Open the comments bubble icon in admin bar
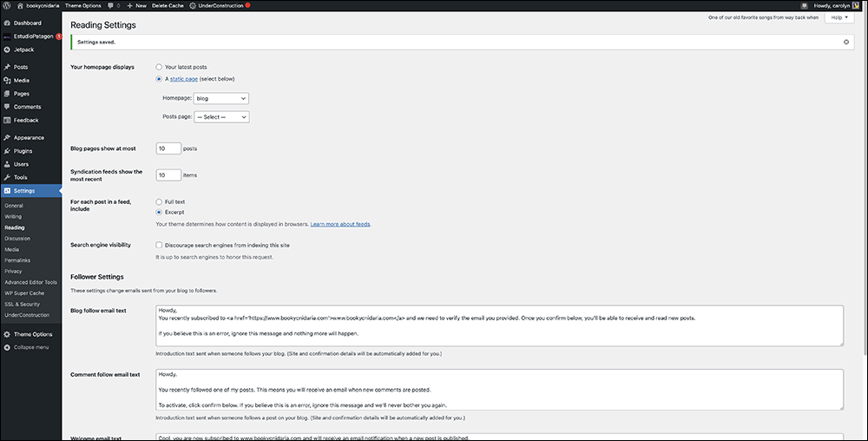 pos(111,5)
